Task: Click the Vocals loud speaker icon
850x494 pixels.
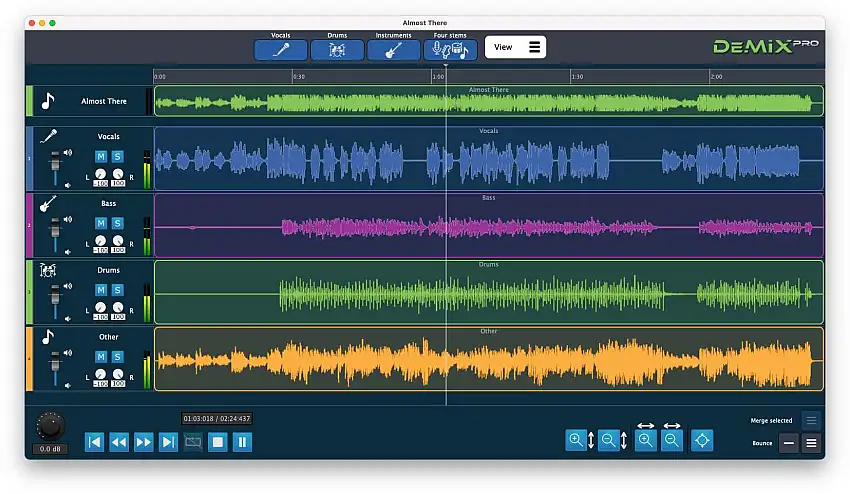Action: coord(68,153)
